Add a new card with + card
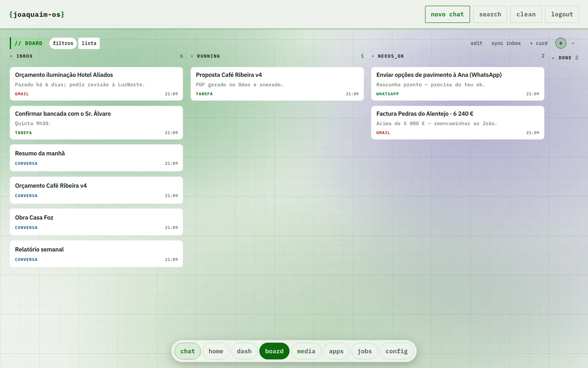The height and width of the screenshot is (368, 588). coord(539,43)
